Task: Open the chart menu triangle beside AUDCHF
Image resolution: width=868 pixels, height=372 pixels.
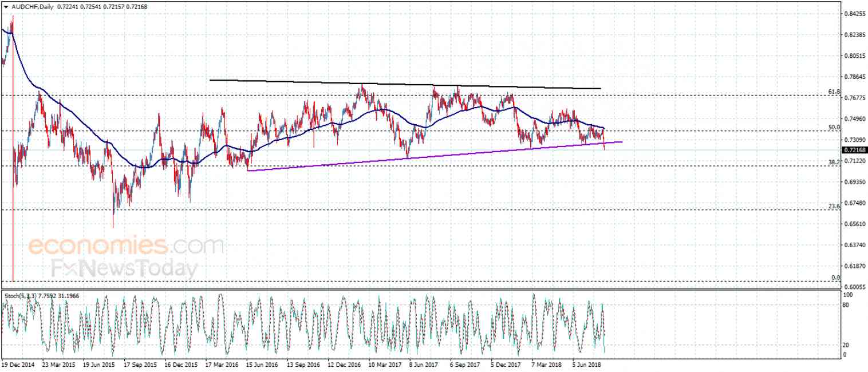Action: click(5, 7)
